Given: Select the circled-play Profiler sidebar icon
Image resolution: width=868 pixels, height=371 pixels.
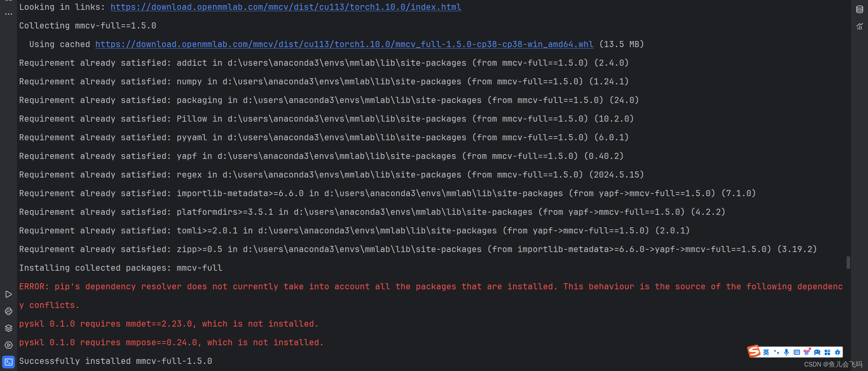Looking at the screenshot, I should pos(9,345).
